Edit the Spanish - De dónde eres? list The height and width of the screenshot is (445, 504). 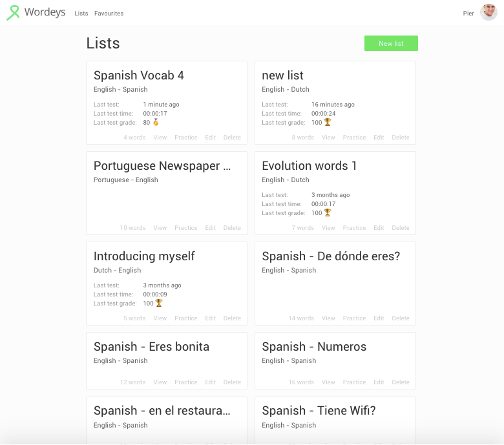tap(379, 318)
